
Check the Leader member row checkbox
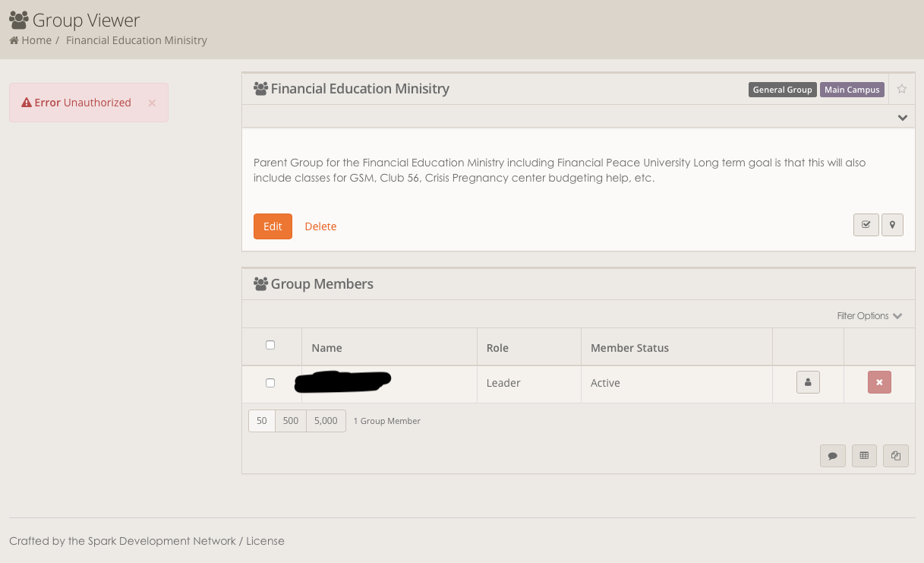(270, 383)
